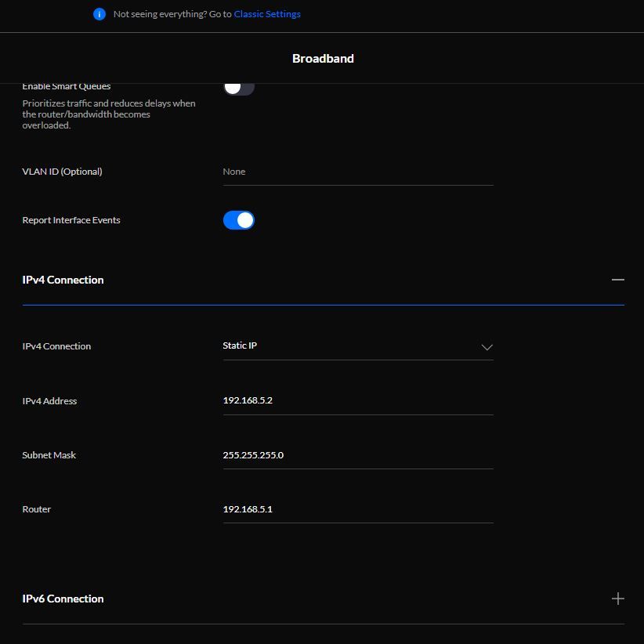Click the IPv4 Address field showing 192.168.5.2
The width and height of the screenshot is (644, 644).
coord(356,400)
